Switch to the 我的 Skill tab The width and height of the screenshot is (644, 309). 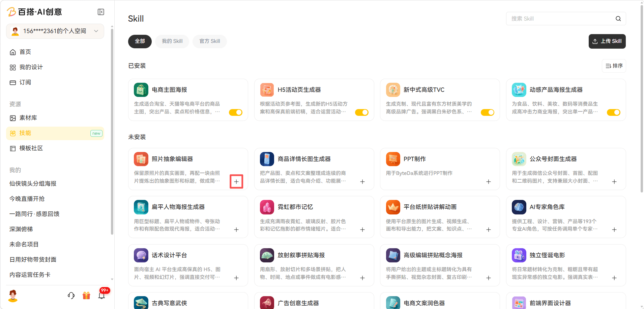(x=172, y=41)
